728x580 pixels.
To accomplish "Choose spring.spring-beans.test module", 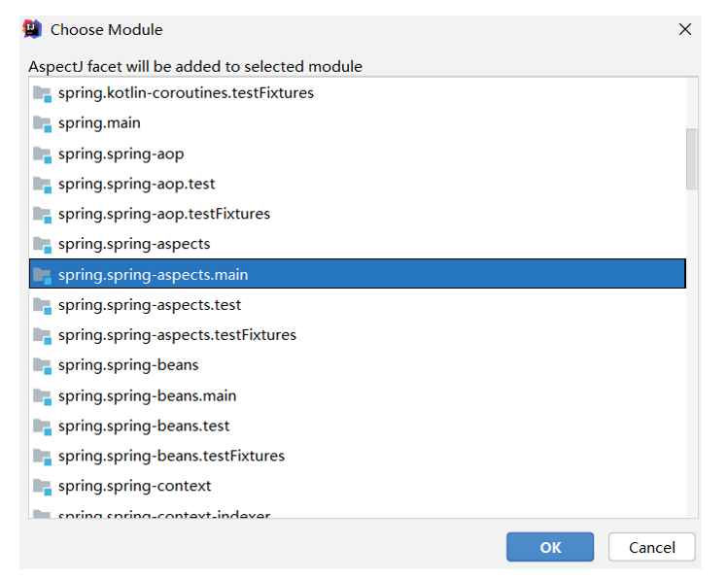I will 144,426.
